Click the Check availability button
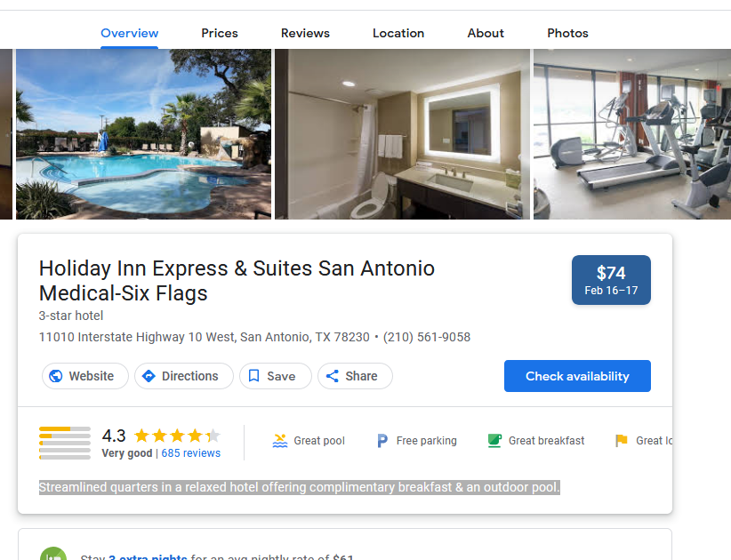Screen dimensions: 731x560 tap(577, 376)
